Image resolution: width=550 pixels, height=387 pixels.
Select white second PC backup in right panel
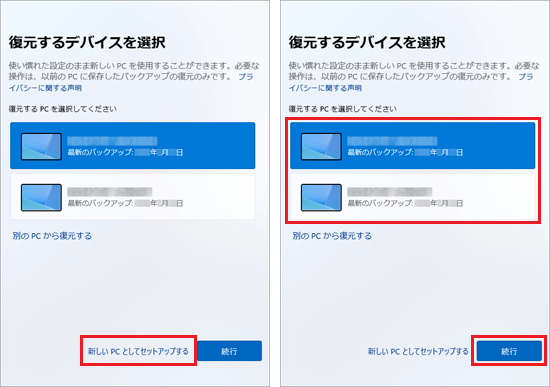click(x=412, y=196)
